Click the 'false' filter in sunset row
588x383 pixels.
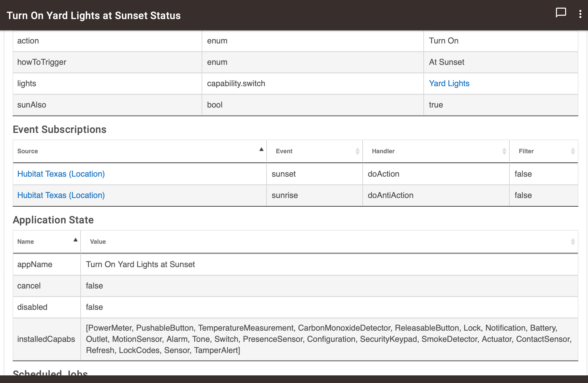point(544,174)
